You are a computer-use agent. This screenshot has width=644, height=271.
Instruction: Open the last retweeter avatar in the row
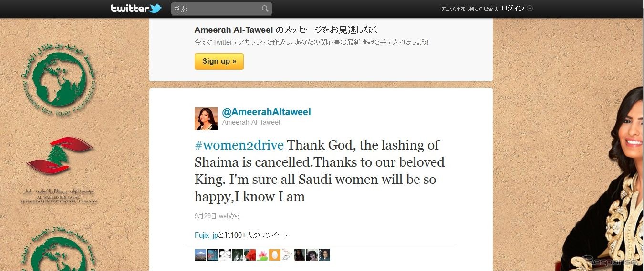(x=324, y=255)
